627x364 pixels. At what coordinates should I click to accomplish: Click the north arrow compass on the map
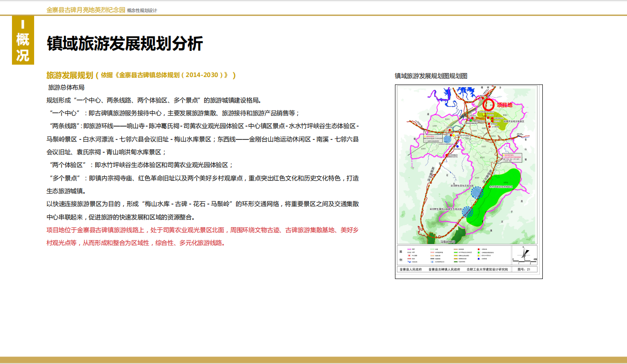point(525,255)
